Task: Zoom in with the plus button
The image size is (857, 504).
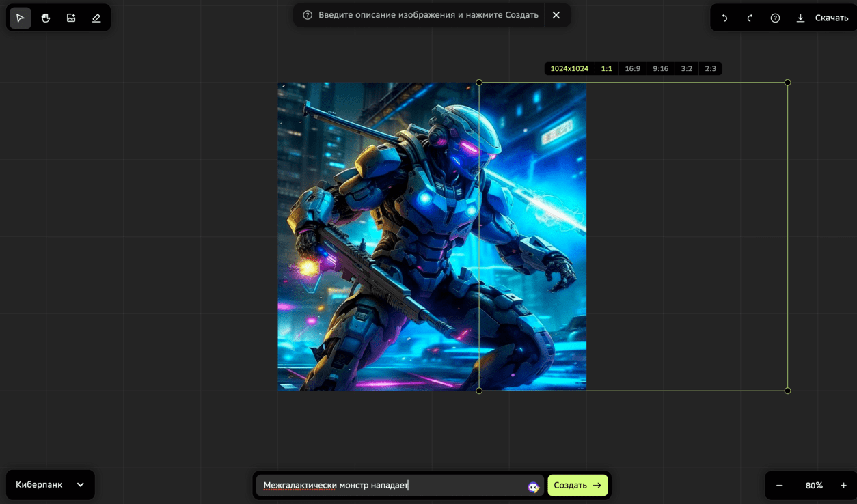Action: [x=843, y=486]
